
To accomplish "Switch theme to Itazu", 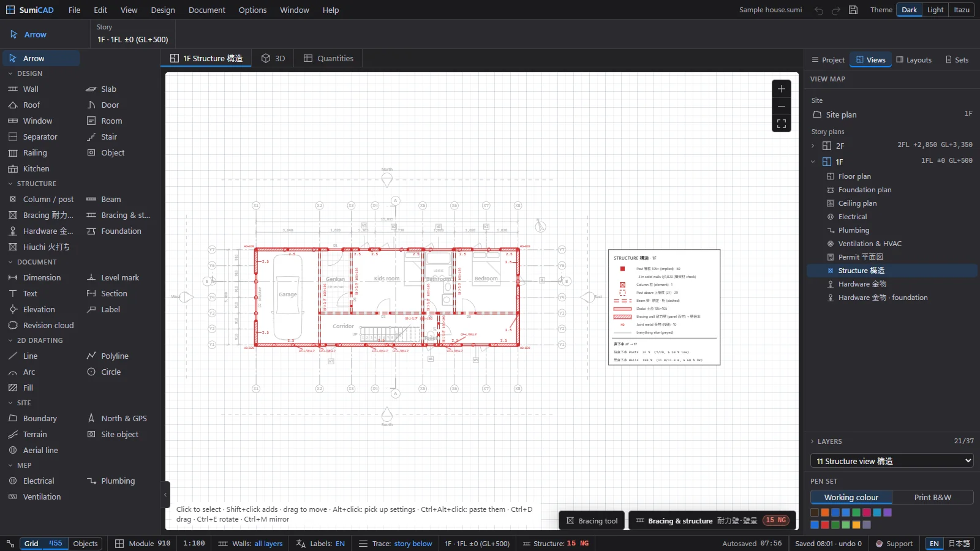I will pos(962,10).
